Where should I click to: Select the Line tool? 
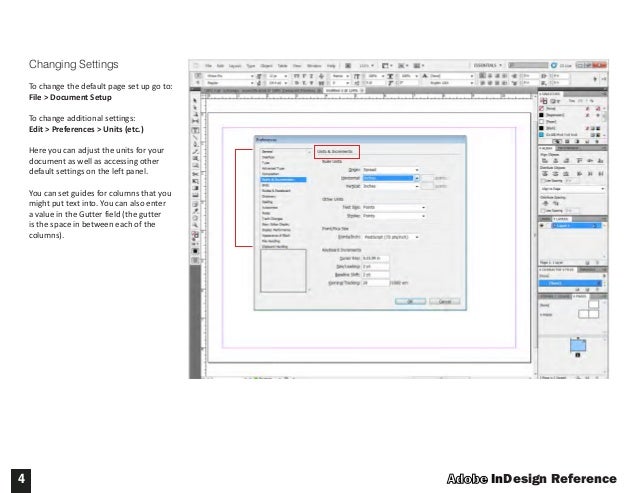(x=195, y=137)
